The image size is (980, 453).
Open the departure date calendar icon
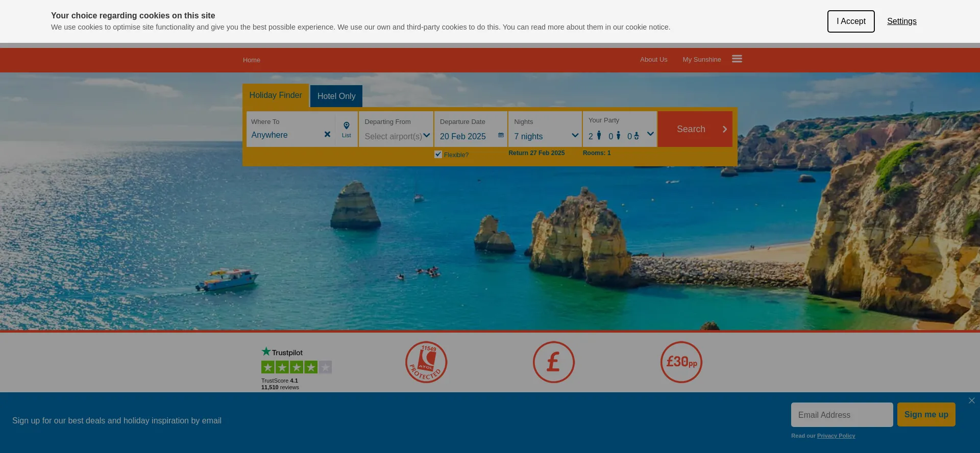coord(501,135)
